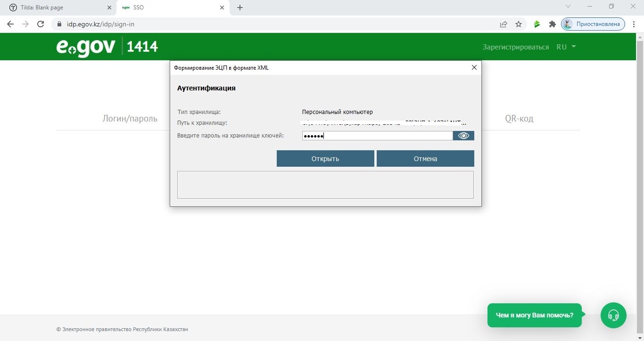Close the Tilda: Blank page tab
The width and height of the screenshot is (644, 341).
point(109,8)
